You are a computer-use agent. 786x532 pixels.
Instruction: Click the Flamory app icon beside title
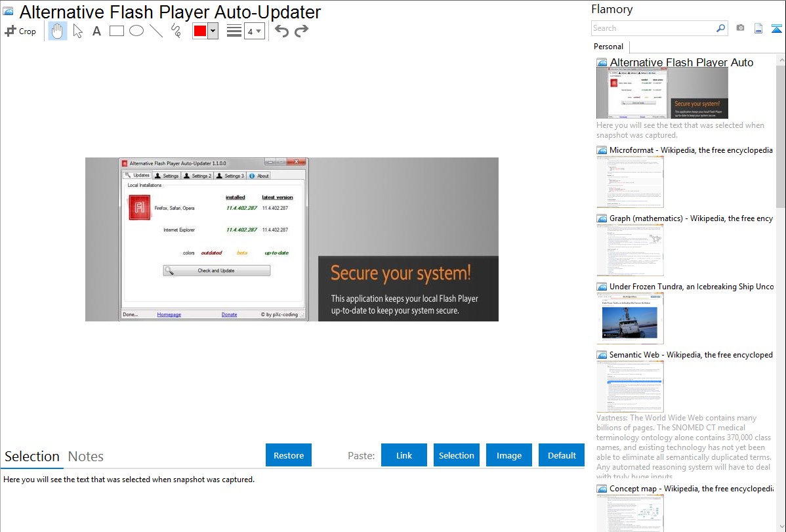[8, 11]
